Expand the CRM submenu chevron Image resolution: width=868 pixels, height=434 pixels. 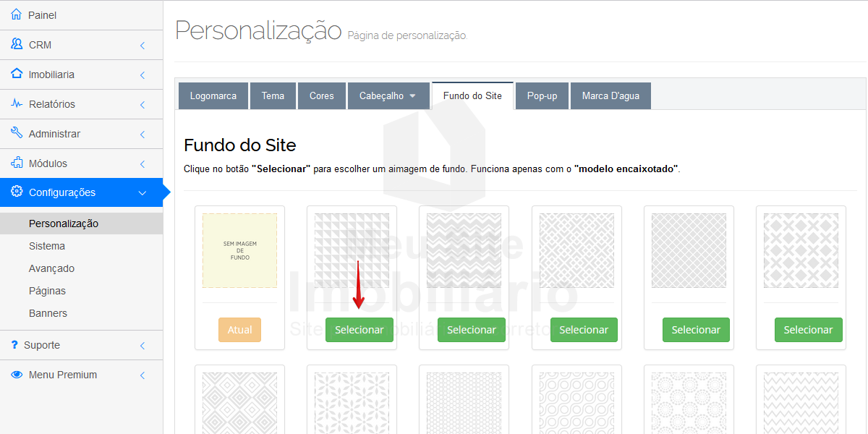142,46
